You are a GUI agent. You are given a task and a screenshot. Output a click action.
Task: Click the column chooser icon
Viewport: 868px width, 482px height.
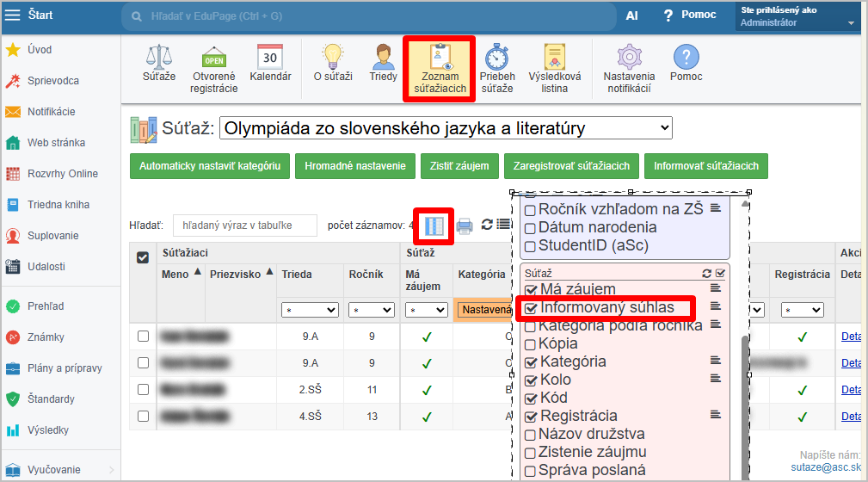pyautogui.click(x=435, y=226)
